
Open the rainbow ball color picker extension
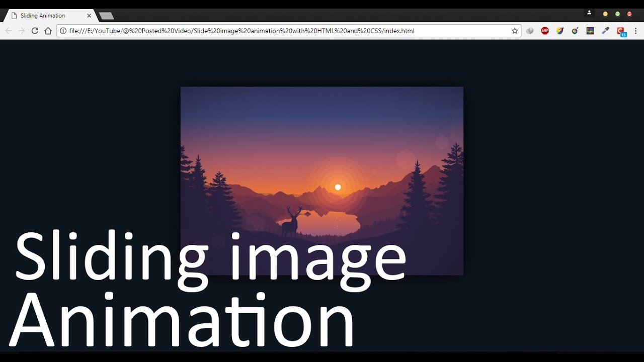(x=560, y=31)
